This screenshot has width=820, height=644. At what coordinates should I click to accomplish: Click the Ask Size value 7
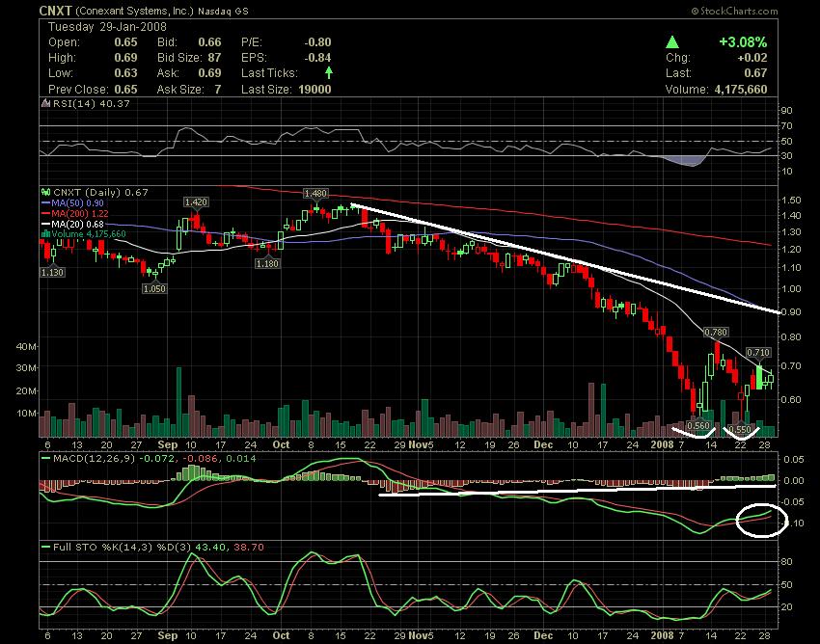218,90
